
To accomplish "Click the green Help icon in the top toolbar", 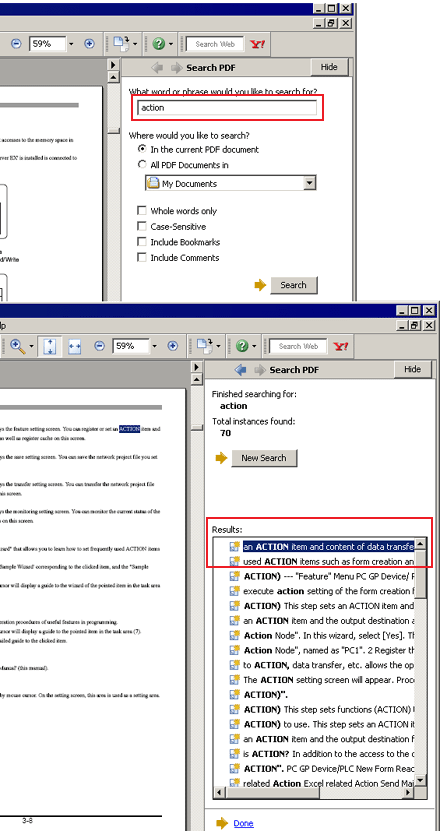I will point(159,44).
